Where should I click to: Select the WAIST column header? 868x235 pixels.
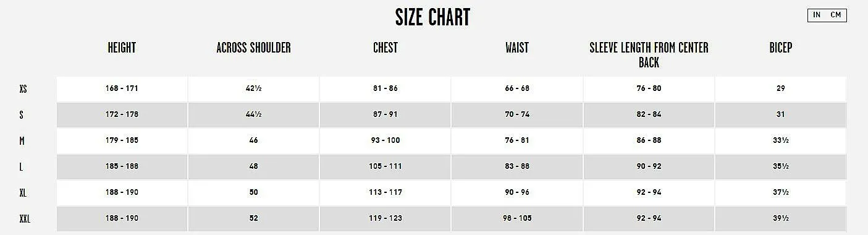(517, 48)
